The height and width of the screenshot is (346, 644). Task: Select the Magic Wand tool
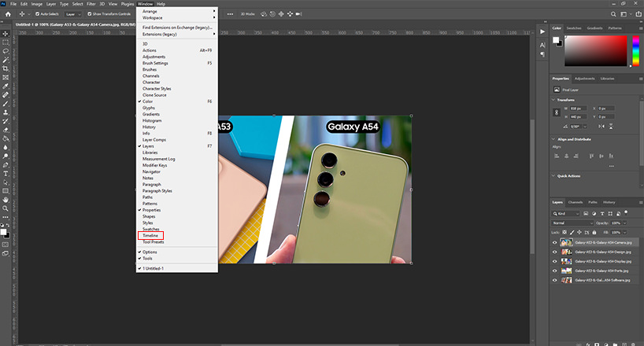tap(6, 60)
